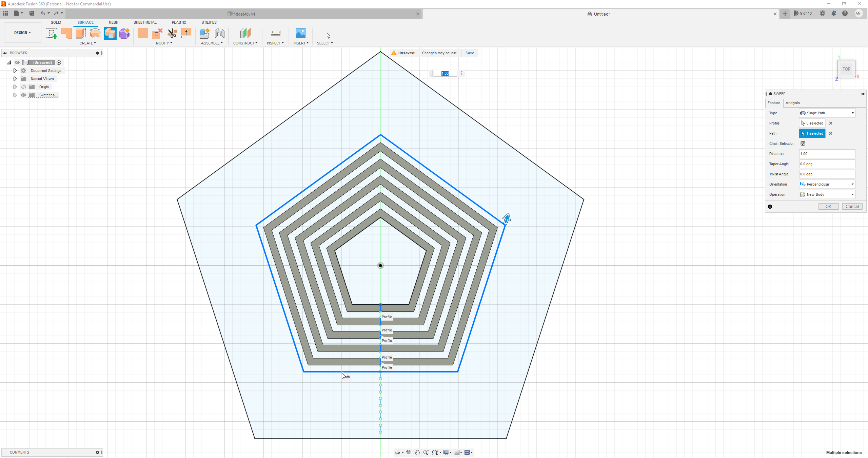Activate the Sweep surface tool

pyautogui.click(x=110, y=33)
